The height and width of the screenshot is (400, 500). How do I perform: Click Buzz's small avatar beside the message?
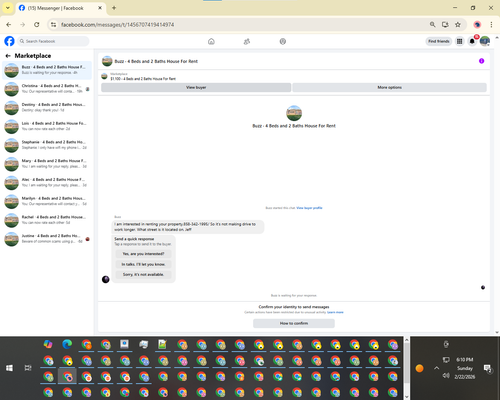click(x=105, y=279)
